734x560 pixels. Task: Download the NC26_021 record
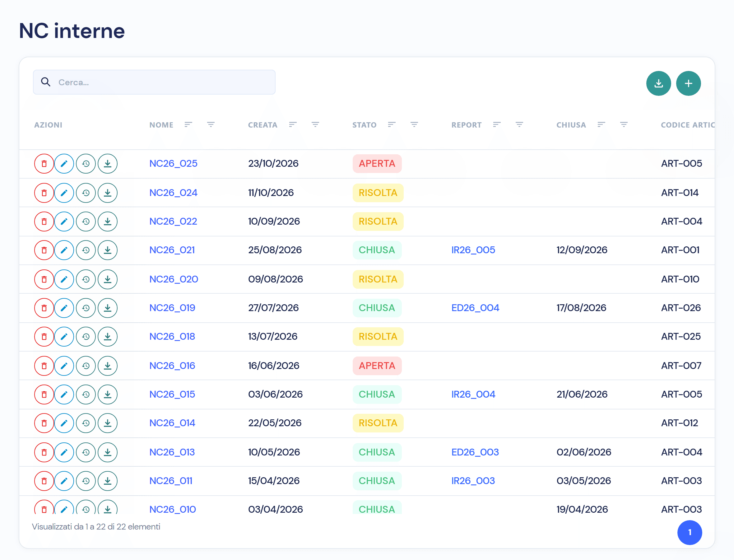pos(108,250)
